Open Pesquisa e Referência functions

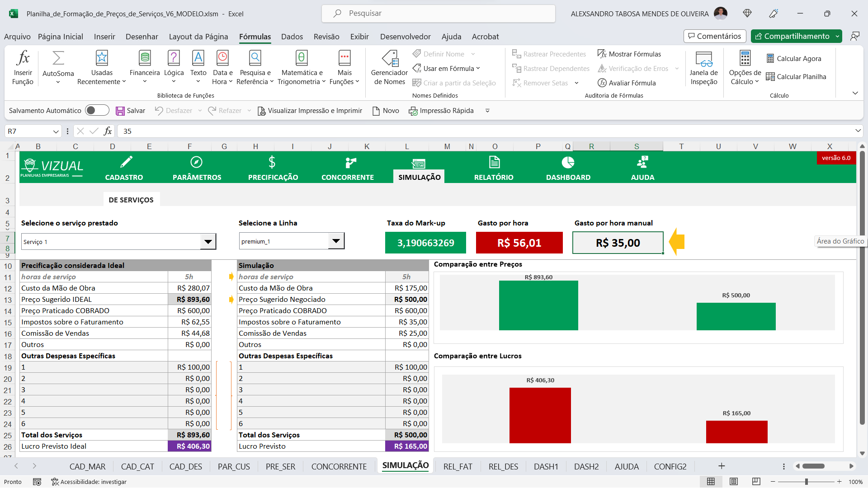pyautogui.click(x=255, y=67)
